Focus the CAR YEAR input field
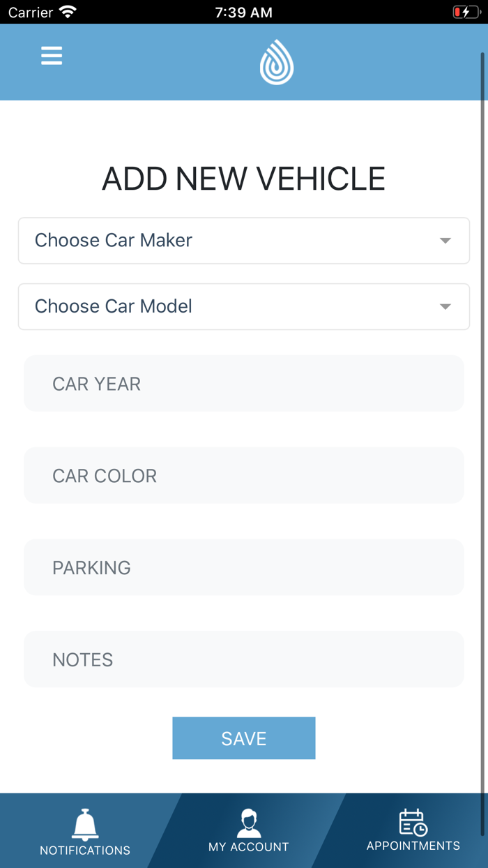The height and width of the screenshot is (868, 488). [244, 384]
